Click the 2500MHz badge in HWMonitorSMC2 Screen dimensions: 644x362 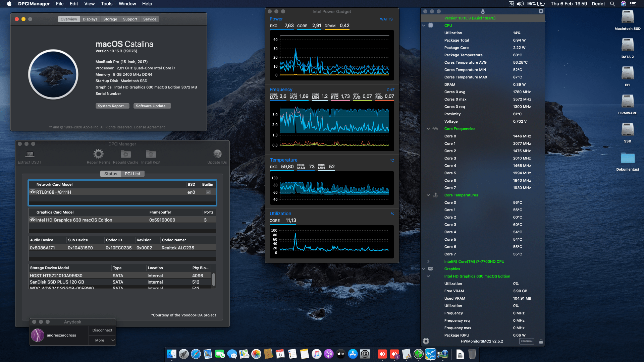tap(527, 341)
